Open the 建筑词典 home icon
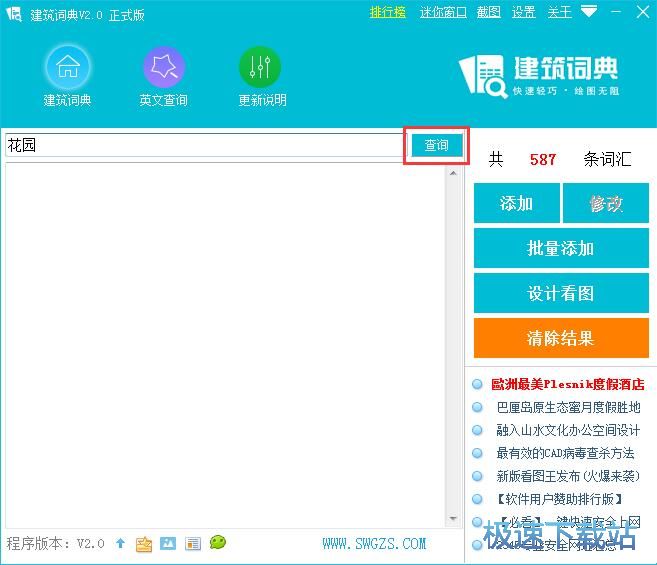657x565 pixels. click(x=67, y=68)
